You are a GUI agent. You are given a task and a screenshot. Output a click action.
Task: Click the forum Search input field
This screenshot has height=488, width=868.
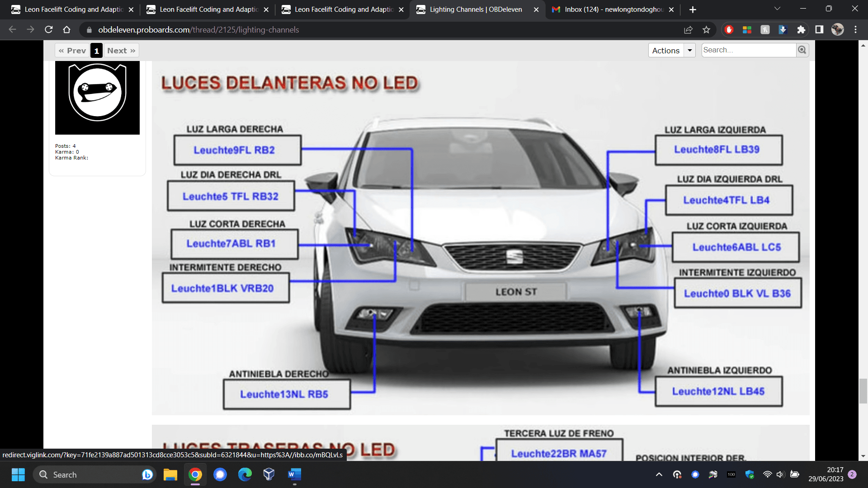(x=748, y=50)
